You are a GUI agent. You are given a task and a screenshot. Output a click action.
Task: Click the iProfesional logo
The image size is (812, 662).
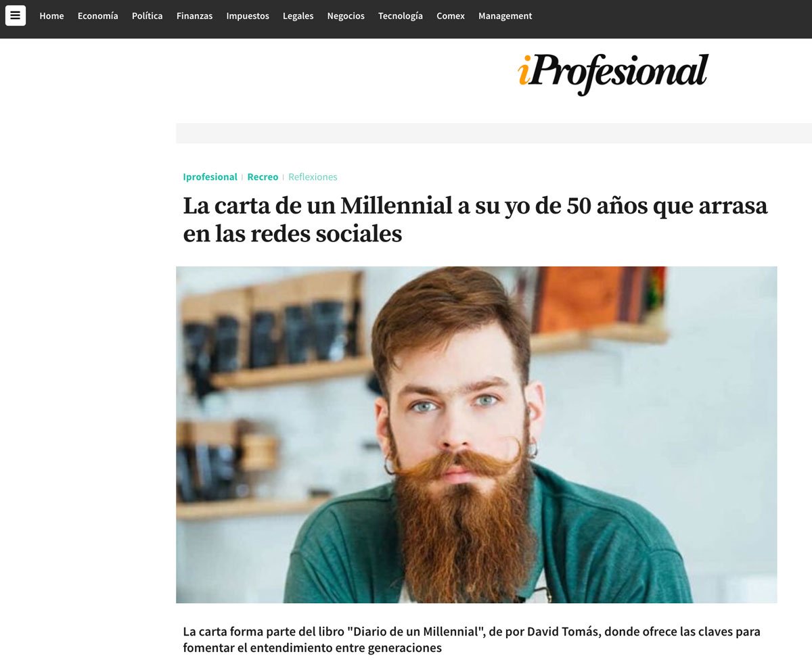613,74
